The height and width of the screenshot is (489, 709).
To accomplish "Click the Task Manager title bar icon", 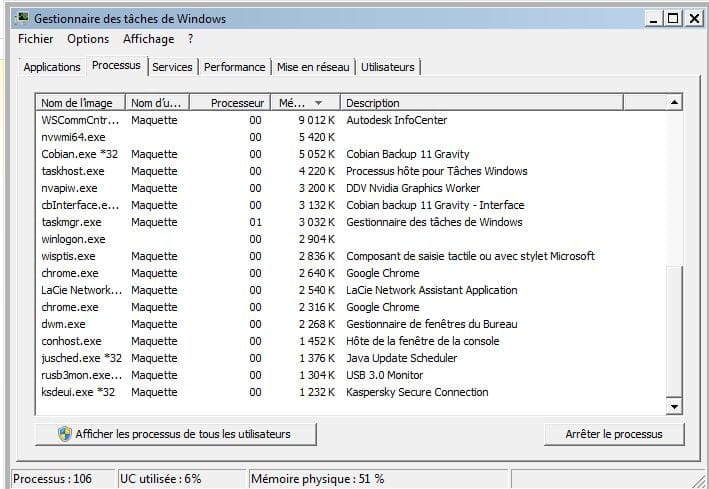I will tap(21, 19).
